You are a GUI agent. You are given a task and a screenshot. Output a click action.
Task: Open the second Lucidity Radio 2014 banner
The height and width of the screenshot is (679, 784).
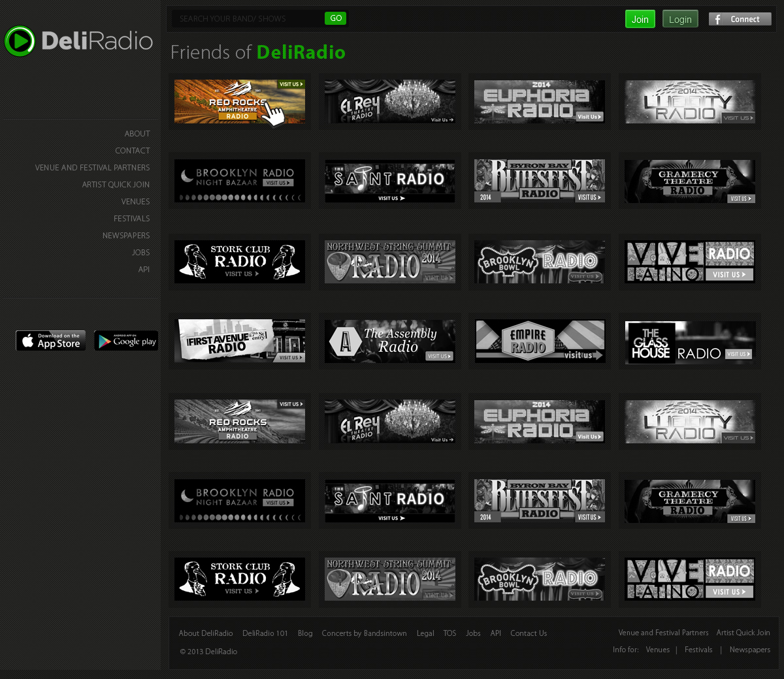(x=690, y=422)
